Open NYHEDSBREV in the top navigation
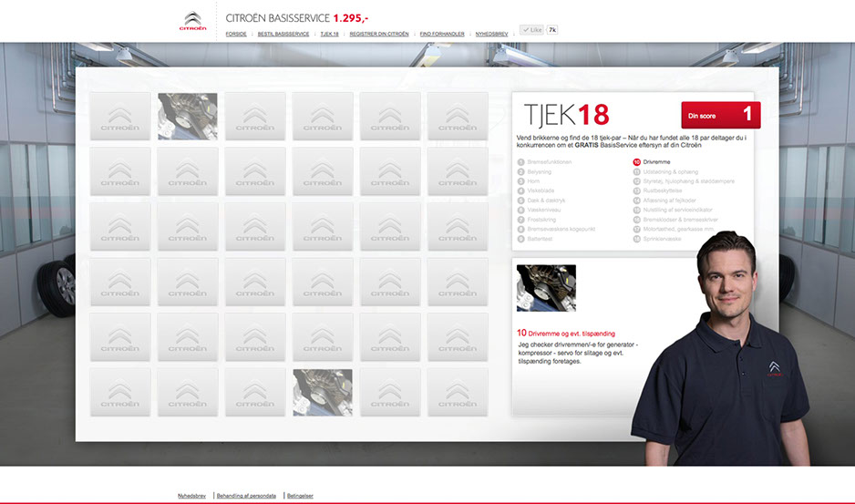Screen dimensions: 855x504 [492, 34]
